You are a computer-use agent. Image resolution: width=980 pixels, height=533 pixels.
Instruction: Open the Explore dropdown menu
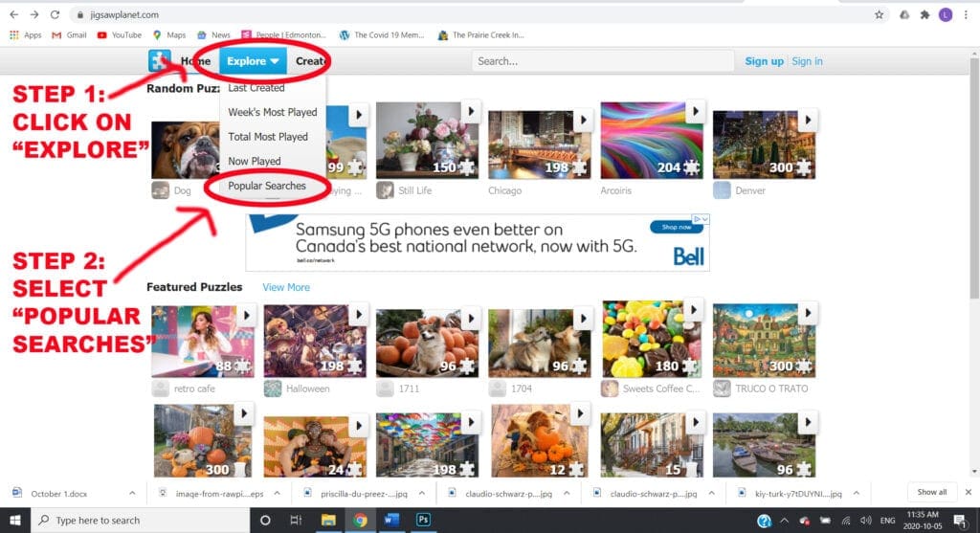[x=253, y=61]
